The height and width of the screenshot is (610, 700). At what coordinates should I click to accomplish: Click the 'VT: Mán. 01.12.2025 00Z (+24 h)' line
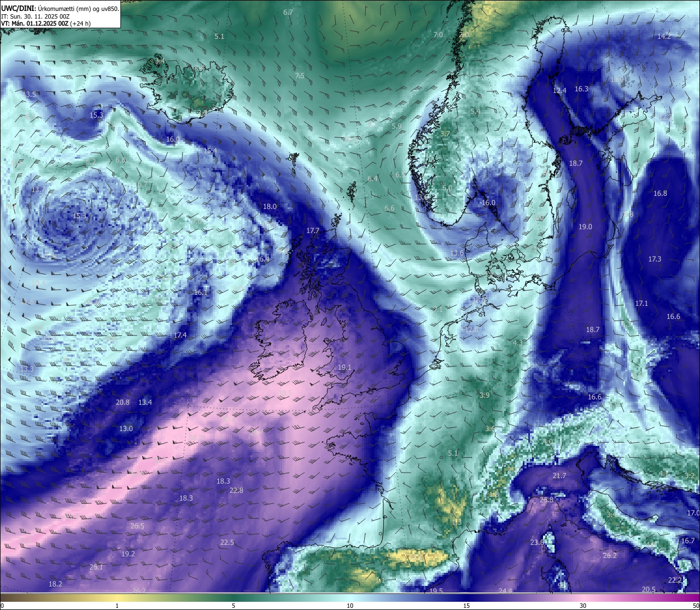(45, 24)
